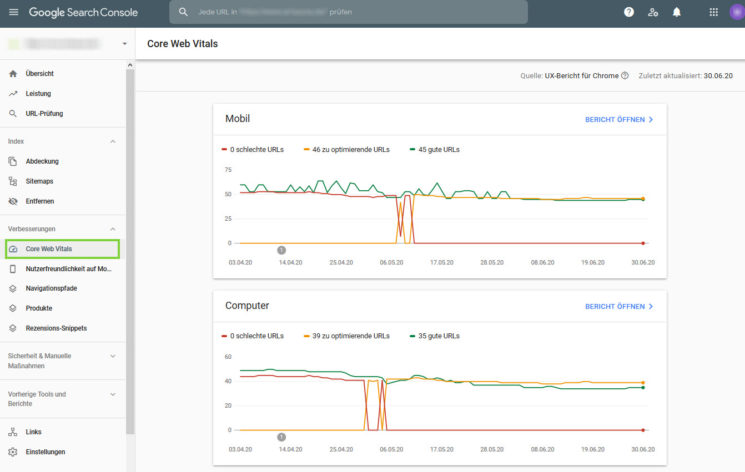Open users and permissions icon

653,12
